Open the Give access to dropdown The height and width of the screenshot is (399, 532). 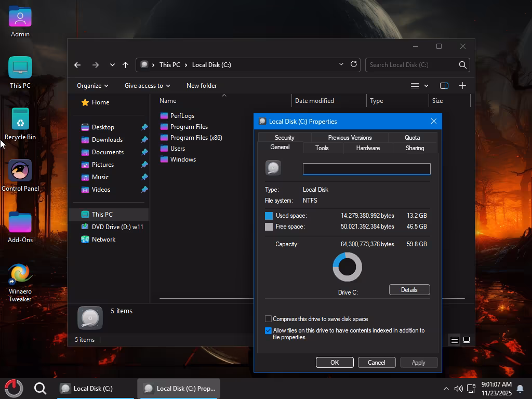coord(147,86)
